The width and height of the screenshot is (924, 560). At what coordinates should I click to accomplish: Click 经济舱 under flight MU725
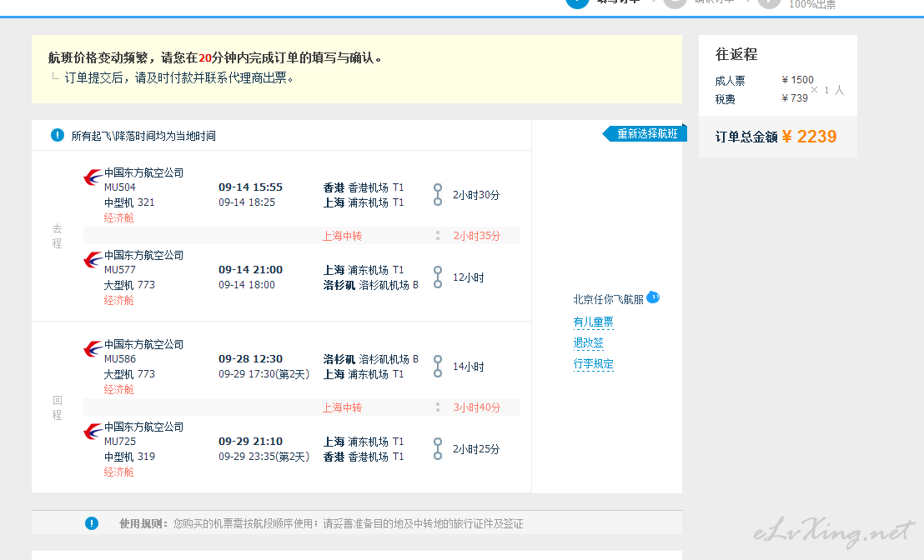pos(119,472)
